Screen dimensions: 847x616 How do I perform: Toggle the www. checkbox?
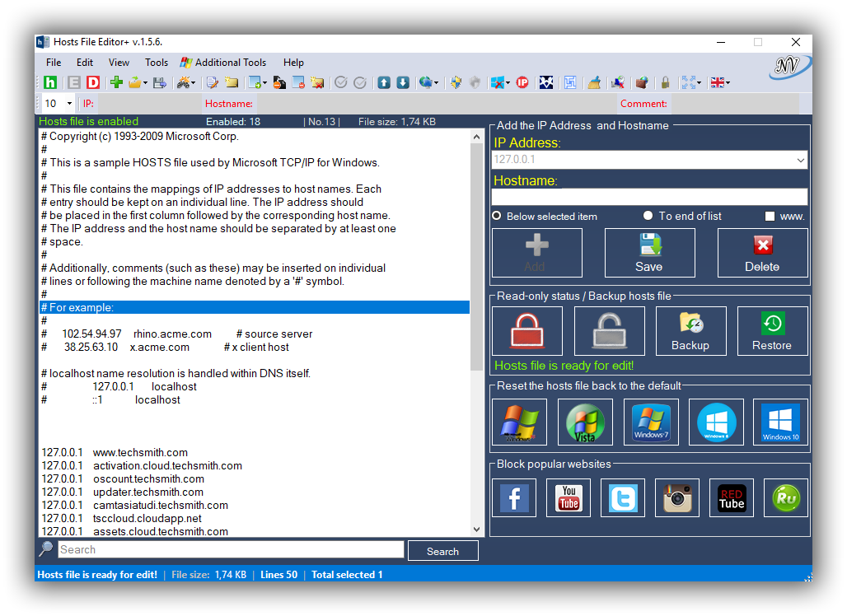point(770,216)
